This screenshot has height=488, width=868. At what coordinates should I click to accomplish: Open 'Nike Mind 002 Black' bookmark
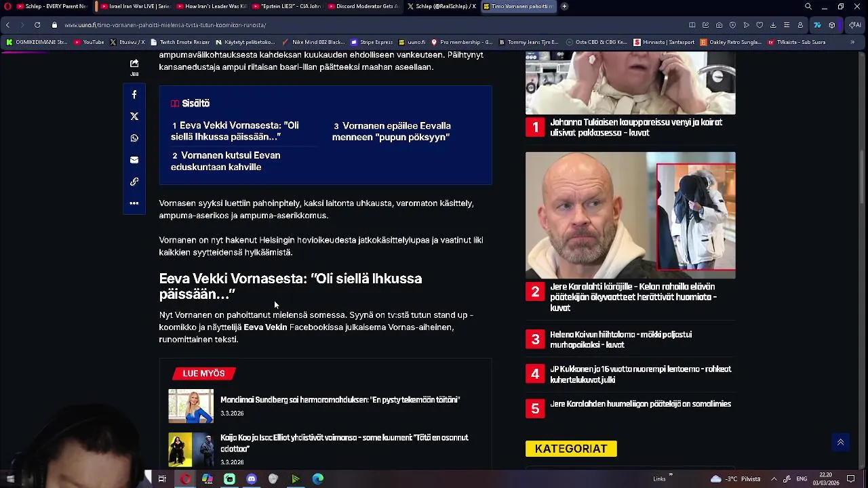click(313, 42)
